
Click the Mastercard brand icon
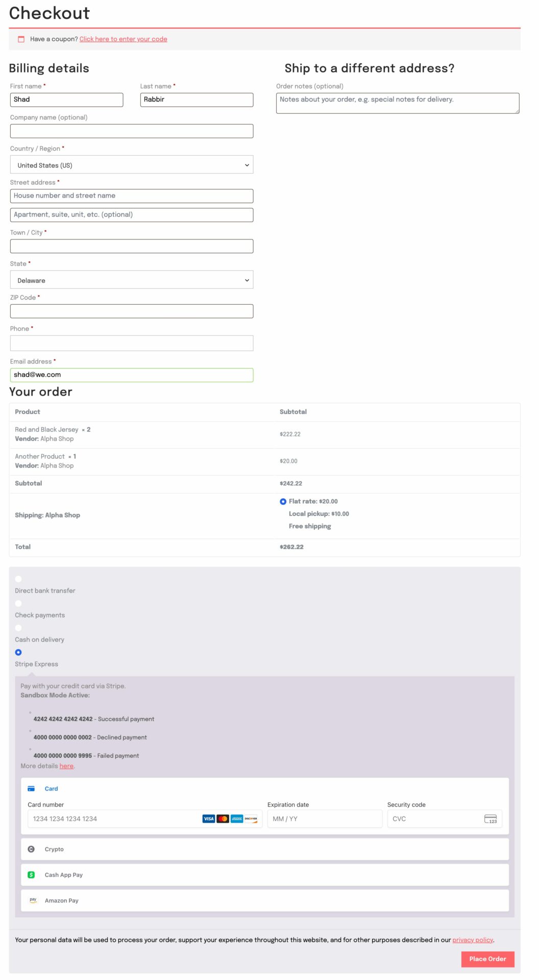(x=223, y=819)
